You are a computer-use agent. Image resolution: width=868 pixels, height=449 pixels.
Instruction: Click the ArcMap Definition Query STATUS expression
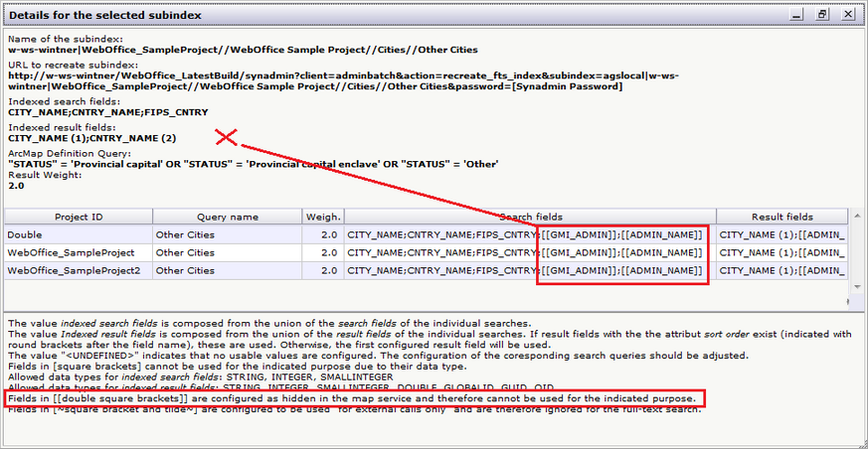pos(254,164)
